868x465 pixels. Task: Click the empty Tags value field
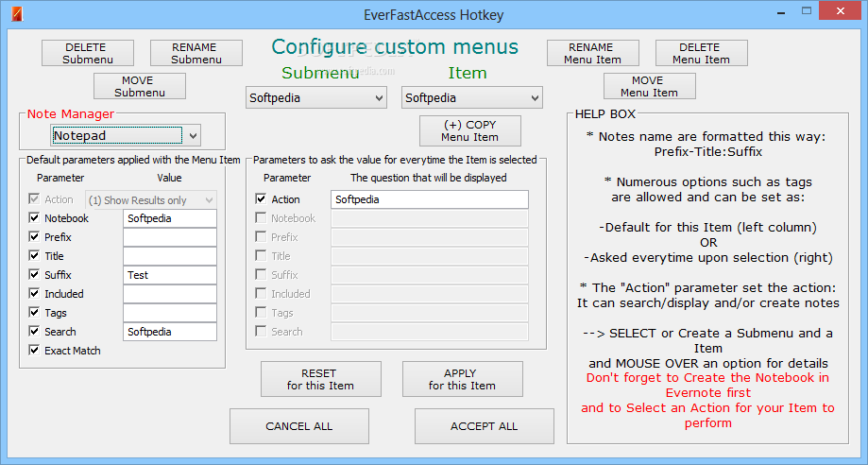coord(170,313)
